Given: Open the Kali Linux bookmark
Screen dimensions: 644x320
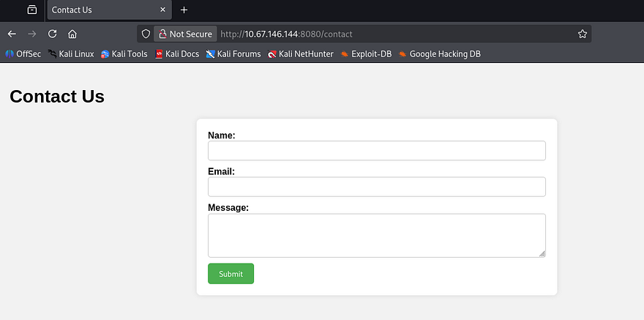Looking at the screenshot, I should [71, 53].
